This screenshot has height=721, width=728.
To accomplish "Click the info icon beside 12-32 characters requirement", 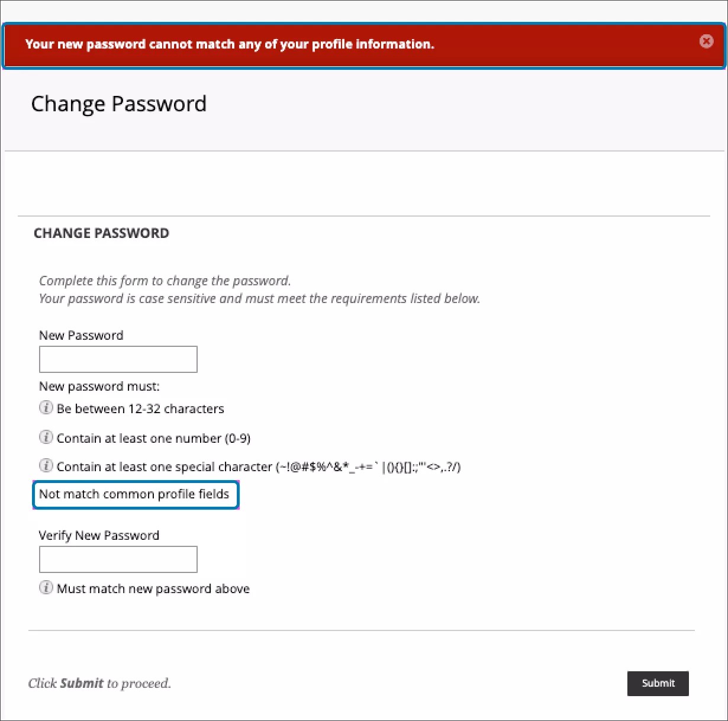I will click(46, 407).
